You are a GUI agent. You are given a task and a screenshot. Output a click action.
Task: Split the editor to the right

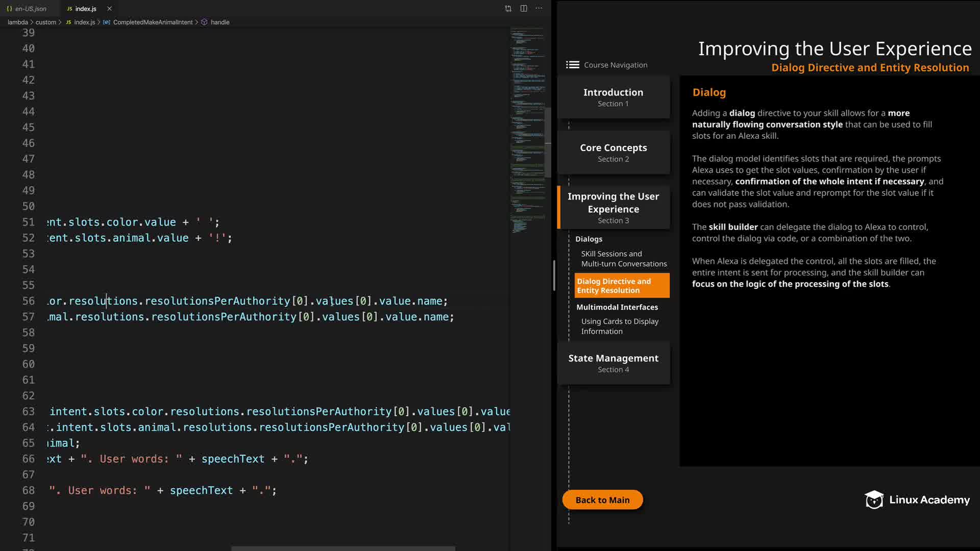pyautogui.click(x=524, y=9)
